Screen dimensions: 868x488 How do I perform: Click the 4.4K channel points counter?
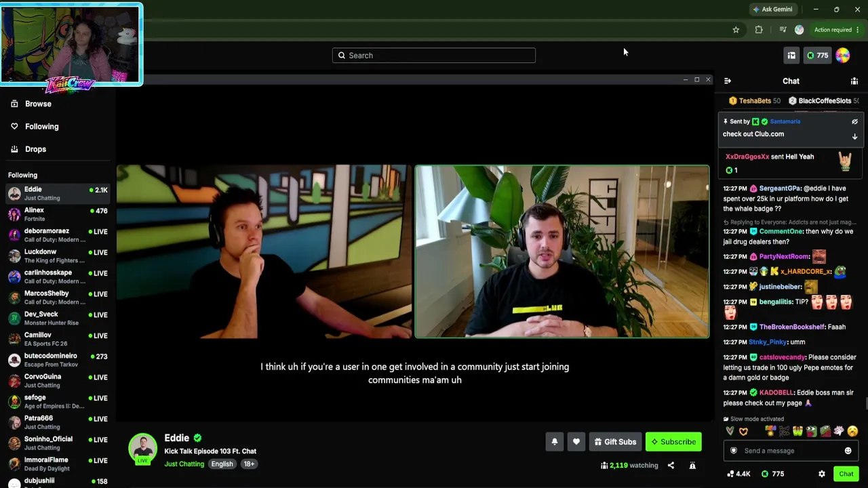click(x=738, y=474)
